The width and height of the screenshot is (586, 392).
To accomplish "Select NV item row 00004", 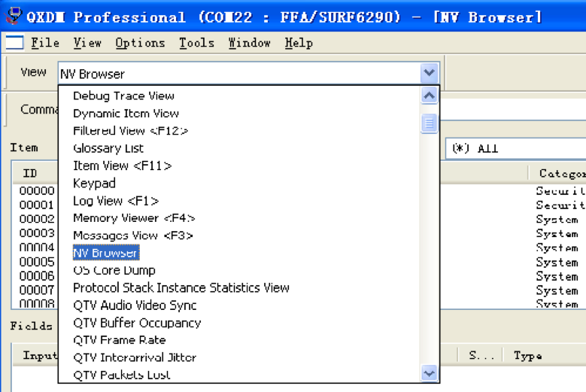I will pyautogui.click(x=37, y=248).
